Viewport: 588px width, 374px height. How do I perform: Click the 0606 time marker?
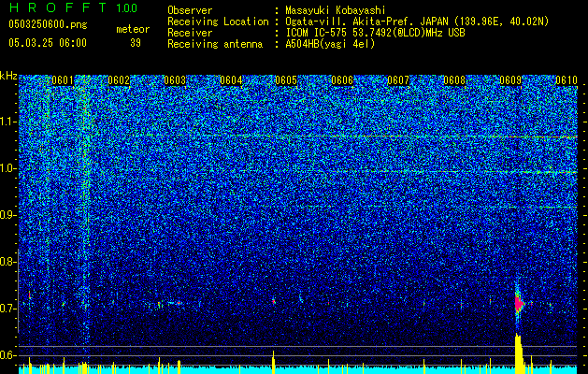point(342,80)
